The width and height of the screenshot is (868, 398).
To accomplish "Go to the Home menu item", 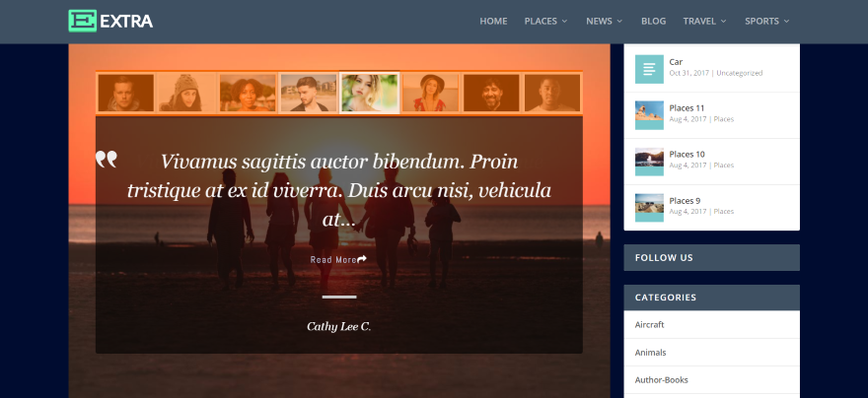I will pyautogui.click(x=493, y=21).
